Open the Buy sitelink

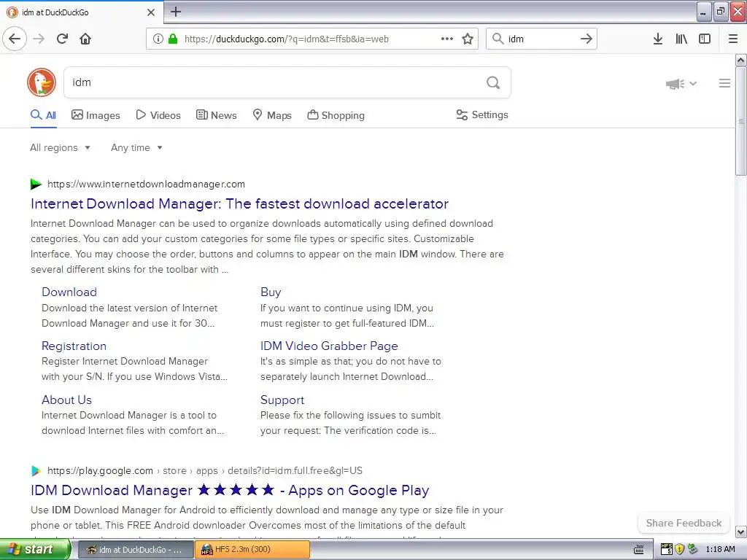point(271,292)
